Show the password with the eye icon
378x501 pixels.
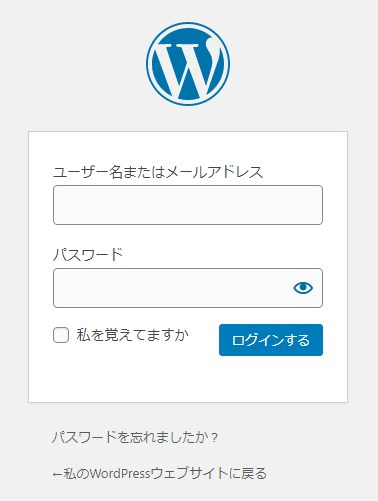click(x=303, y=288)
